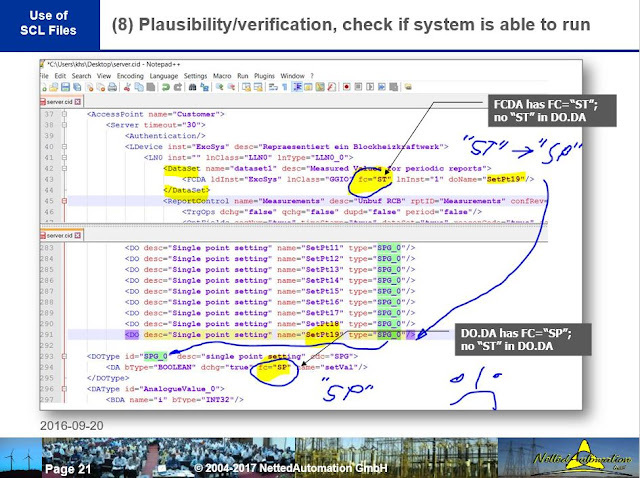Viewport: 640px width, 478px height.
Task: Open Replace dialog from toolbar icon
Action: click(204, 87)
